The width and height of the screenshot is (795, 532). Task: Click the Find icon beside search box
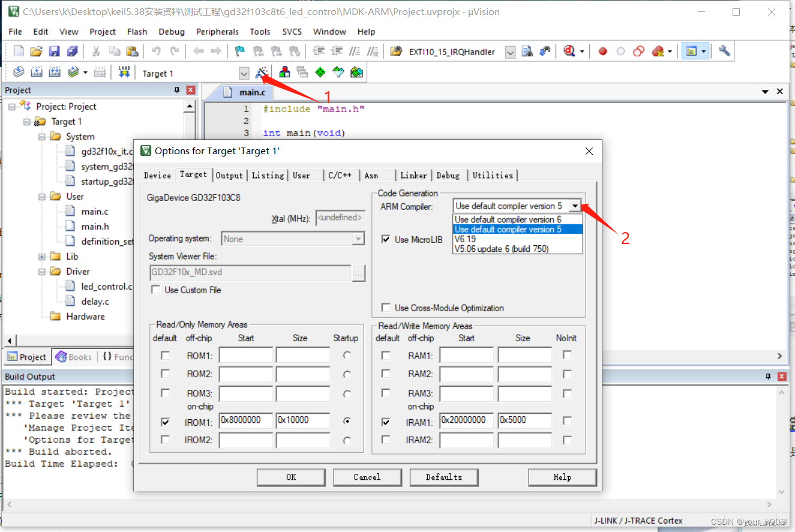click(x=527, y=52)
